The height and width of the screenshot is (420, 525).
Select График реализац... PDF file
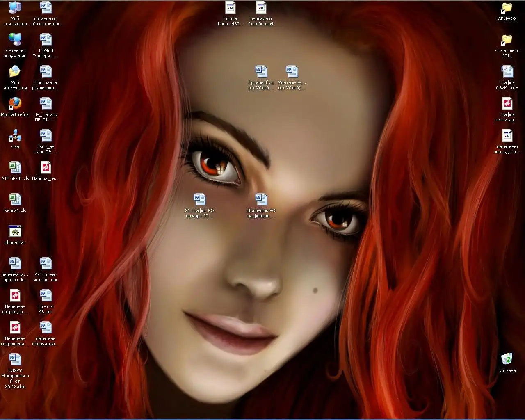(x=507, y=110)
